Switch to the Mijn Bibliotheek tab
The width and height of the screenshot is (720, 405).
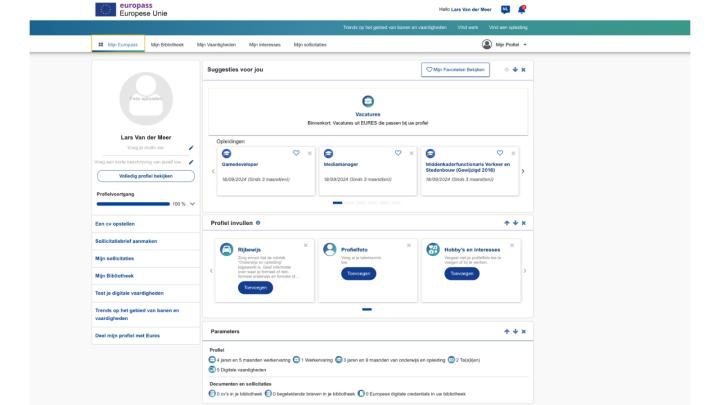[168, 44]
